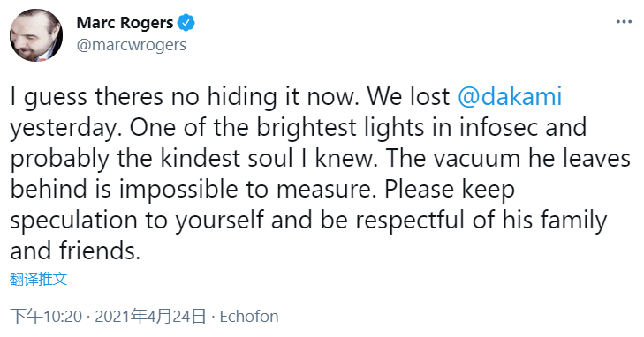The image size is (644, 337).
Task: Click the Marc Rogers display name
Action: tap(125, 23)
